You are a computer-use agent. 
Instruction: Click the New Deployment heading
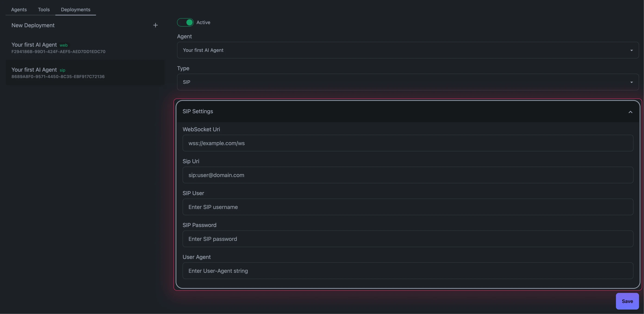pos(33,25)
